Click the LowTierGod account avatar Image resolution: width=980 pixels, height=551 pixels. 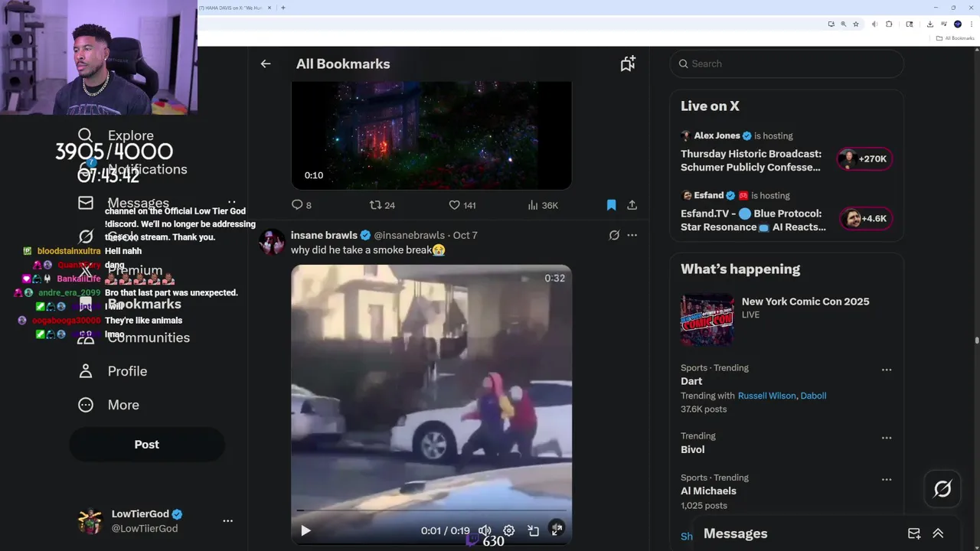90,521
